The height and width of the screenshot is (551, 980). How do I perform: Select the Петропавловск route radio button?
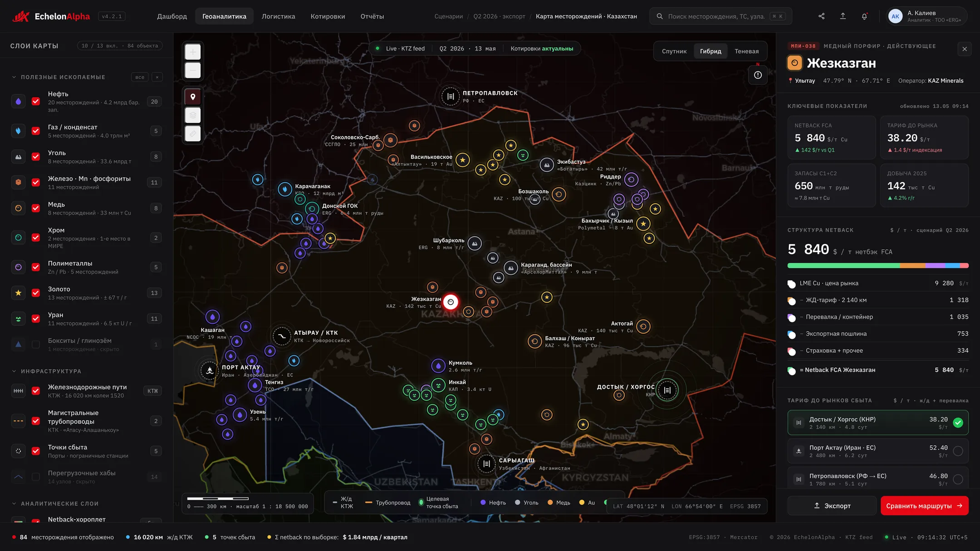[x=958, y=479]
